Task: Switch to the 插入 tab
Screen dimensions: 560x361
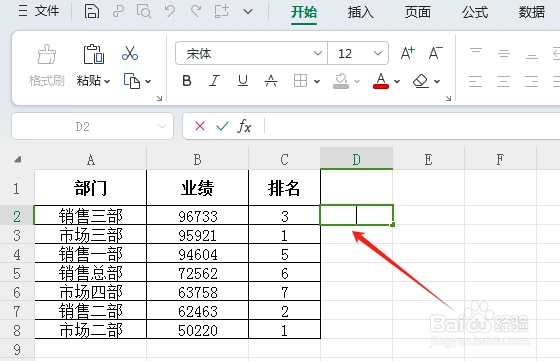Action: [360, 12]
